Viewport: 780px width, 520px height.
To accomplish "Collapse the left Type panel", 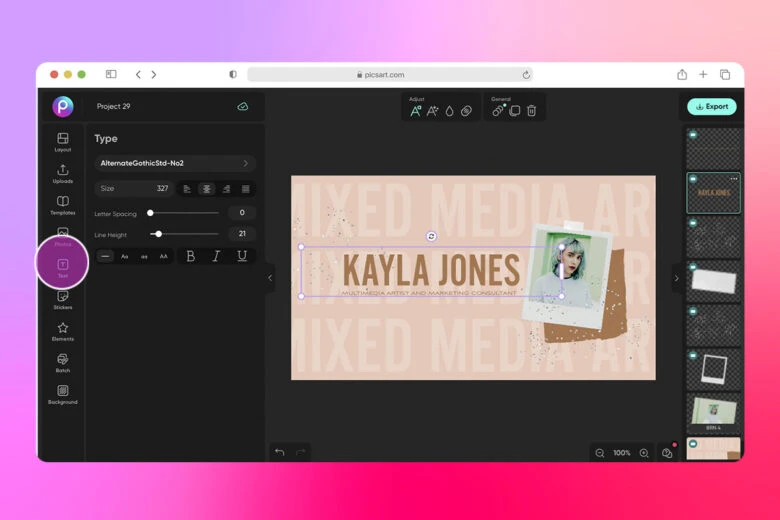I will (270, 278).
